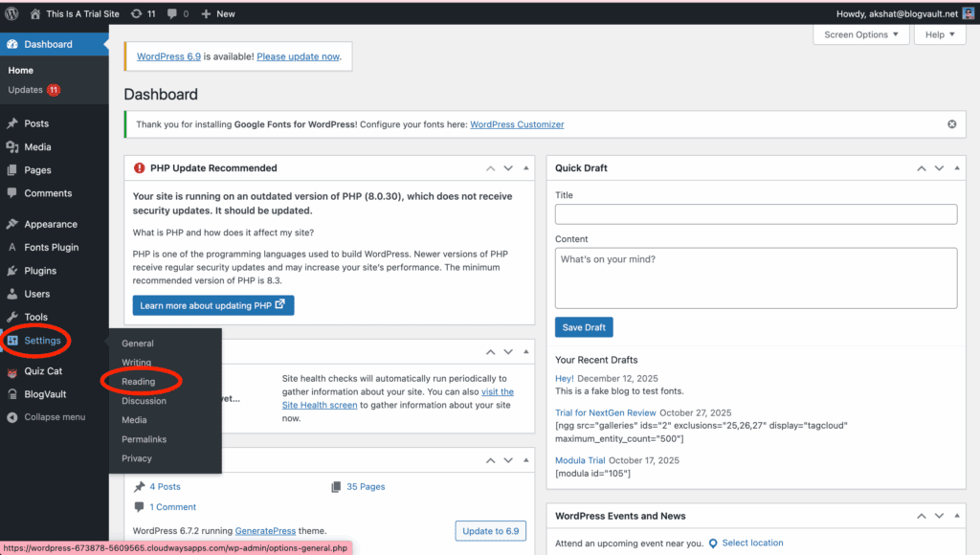Select Discussion in Settings submenu

tap(144, 401)
